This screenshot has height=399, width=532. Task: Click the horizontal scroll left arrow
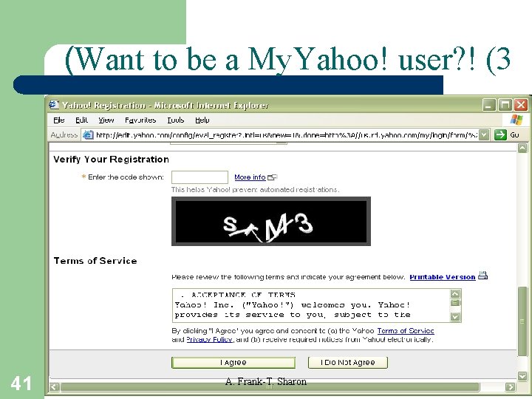coord(54,386)
